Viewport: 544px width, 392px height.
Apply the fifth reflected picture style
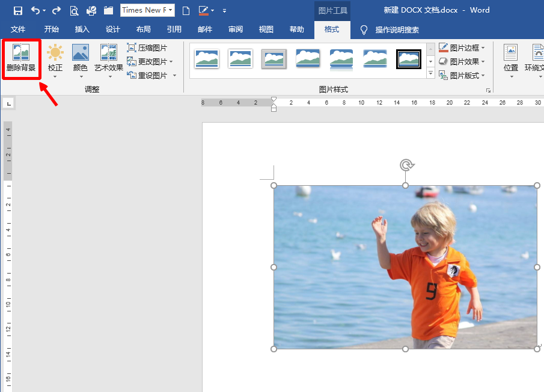341,60
